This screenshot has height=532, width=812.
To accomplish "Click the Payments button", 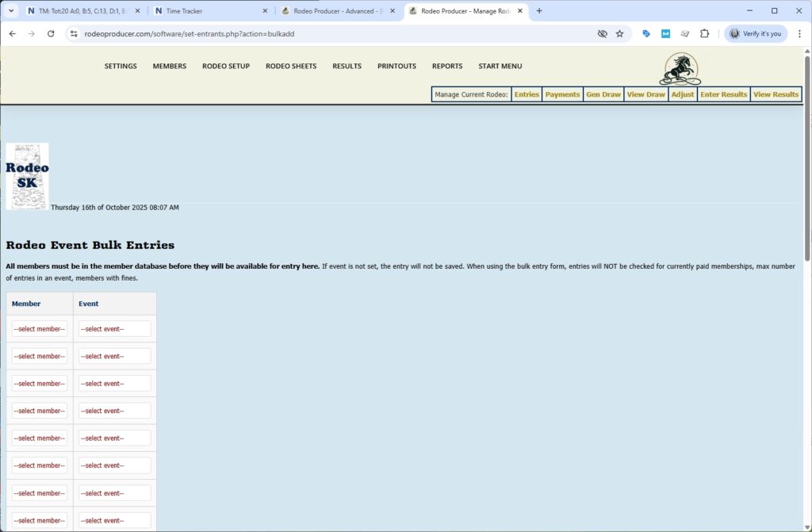I will [x=562, y=94].
